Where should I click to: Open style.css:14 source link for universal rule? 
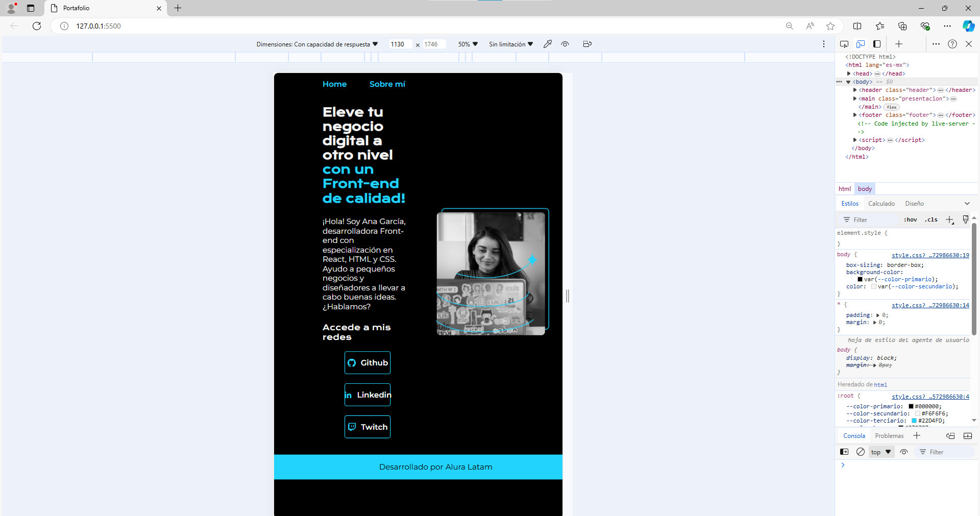pyautogui.click(x=930, y=305)
